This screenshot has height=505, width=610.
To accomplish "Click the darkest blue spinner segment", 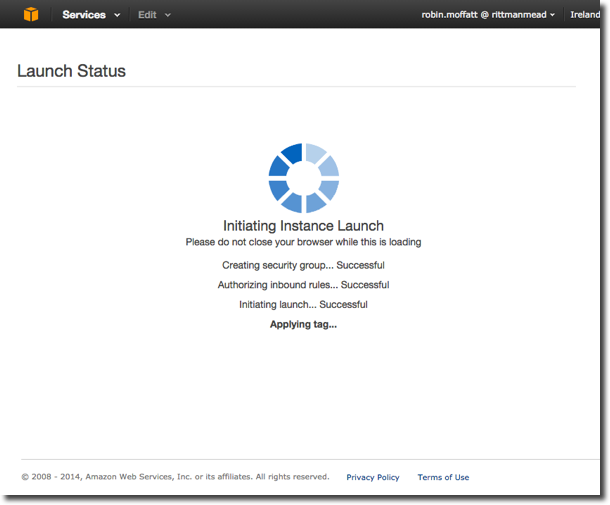I will click(x=292, y=153).
